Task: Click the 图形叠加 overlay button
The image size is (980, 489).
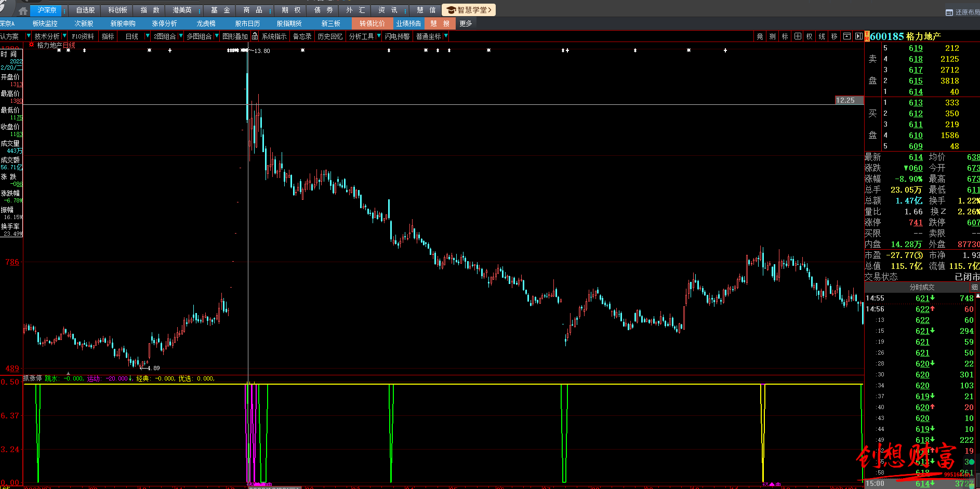Action: 235,36
